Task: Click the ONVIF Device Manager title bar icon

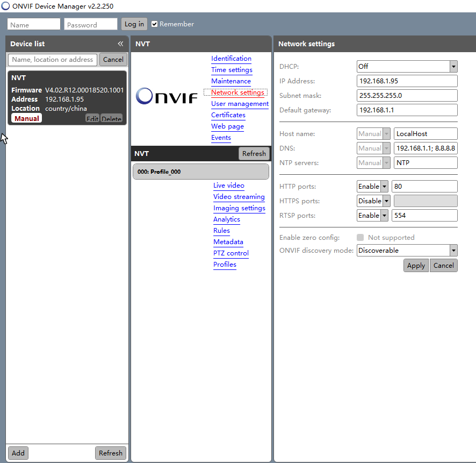Action: pos(5,5)
